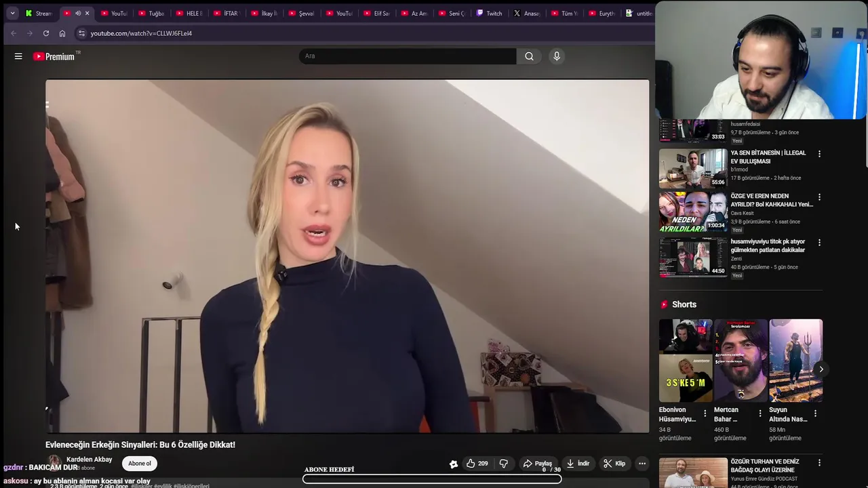The image size is (868, 488).
Task: Open site information icon in address bar
Action: (x=81, y=33)
